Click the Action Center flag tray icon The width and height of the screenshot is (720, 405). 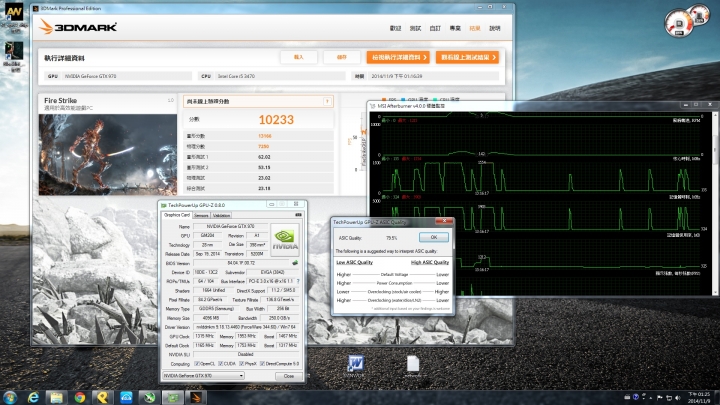(660, 398)
